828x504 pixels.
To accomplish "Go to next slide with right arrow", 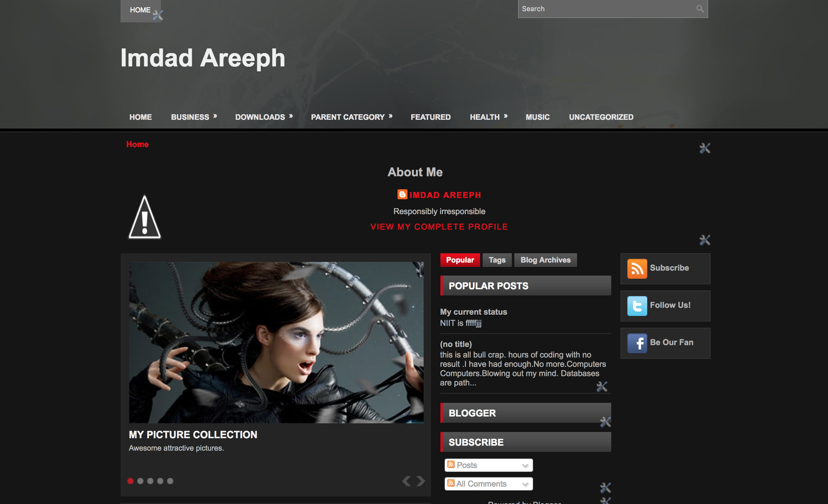I will click(421, 481).
